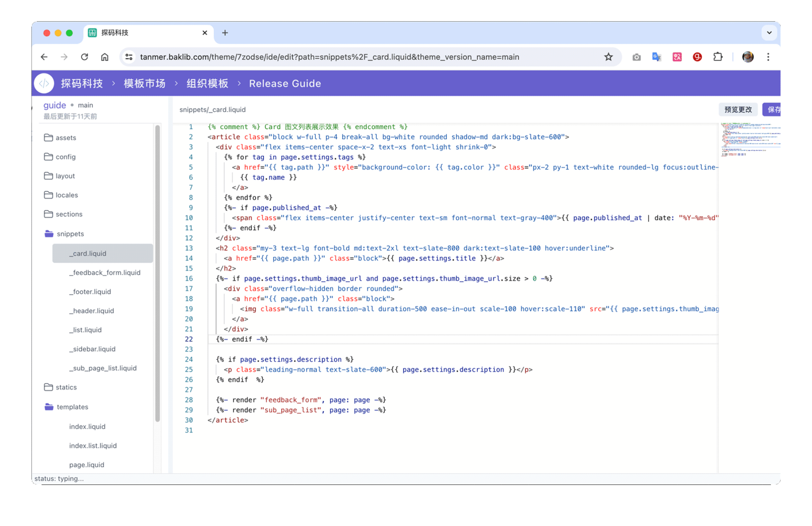Open the browser extensions puzzle icon
Viewport: 812px width, 526px height.
click(718, 57)
